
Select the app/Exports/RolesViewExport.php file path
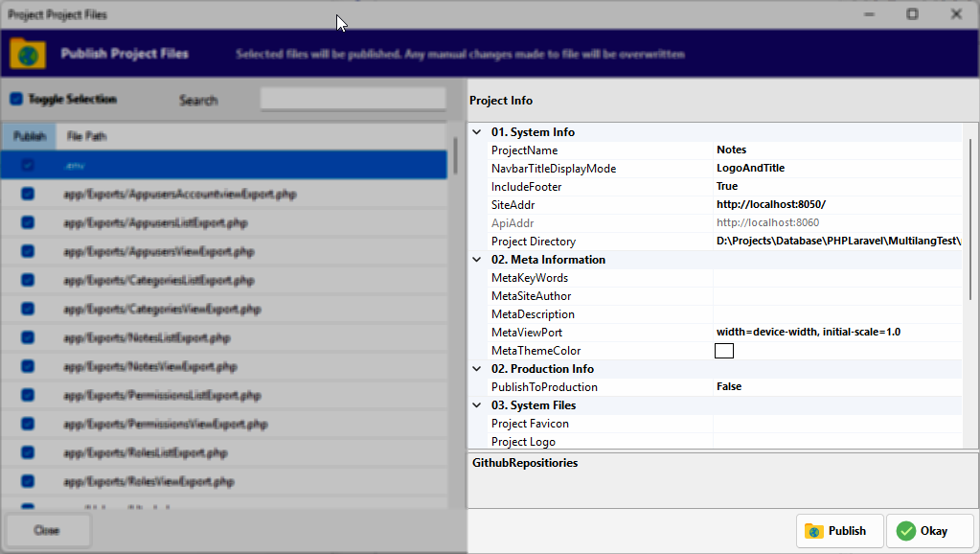click(148, 482)
